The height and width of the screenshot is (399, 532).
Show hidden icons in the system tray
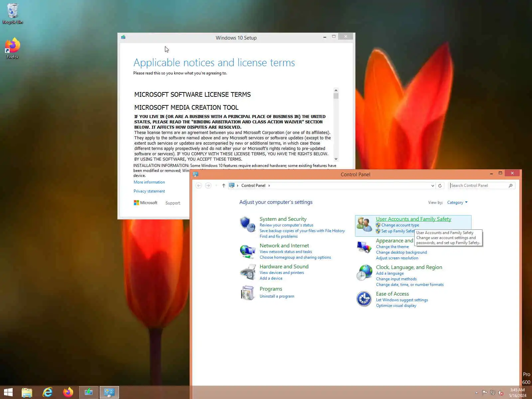coord(476,393)
